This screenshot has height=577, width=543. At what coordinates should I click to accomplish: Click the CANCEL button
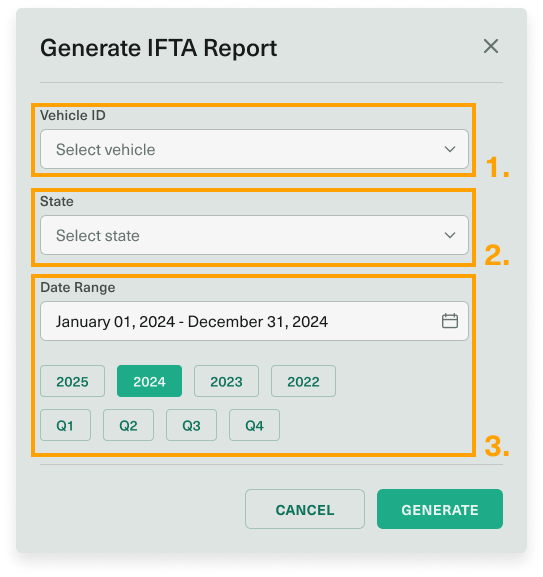click(x=305, y=509)
